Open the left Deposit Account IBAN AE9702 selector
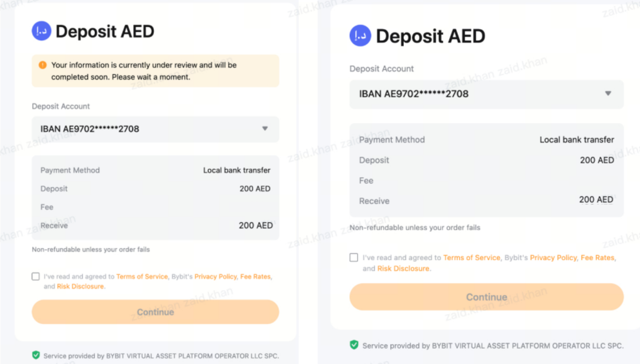640x364 pixels. pos(155,129)
